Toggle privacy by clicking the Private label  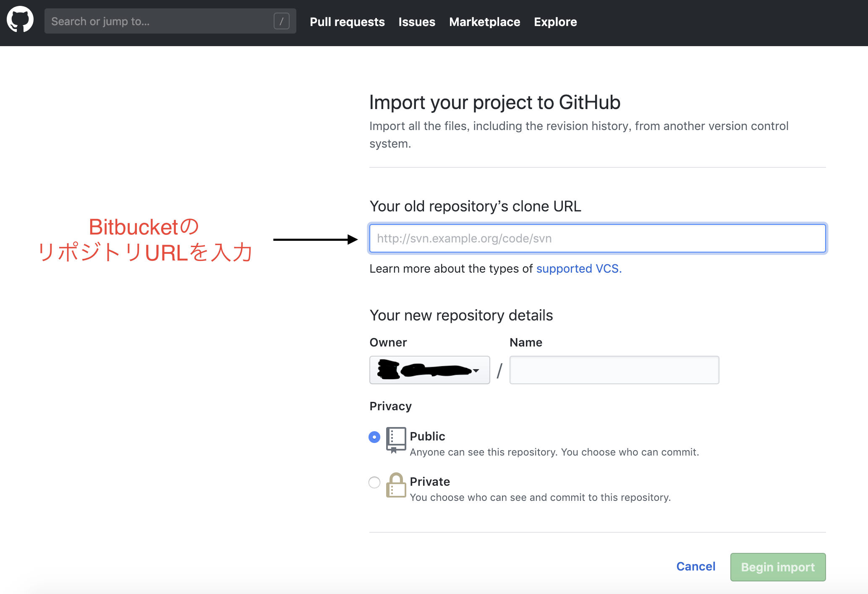click(x=430, y=482)
